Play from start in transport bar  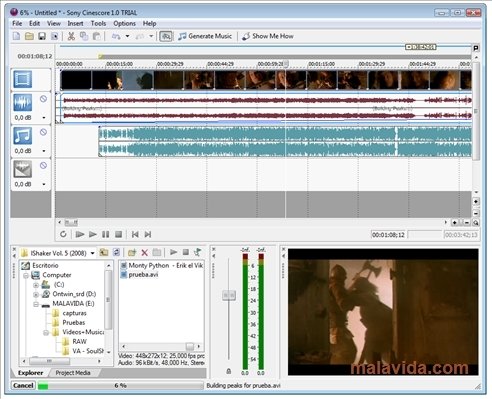(x=80, y=234)
